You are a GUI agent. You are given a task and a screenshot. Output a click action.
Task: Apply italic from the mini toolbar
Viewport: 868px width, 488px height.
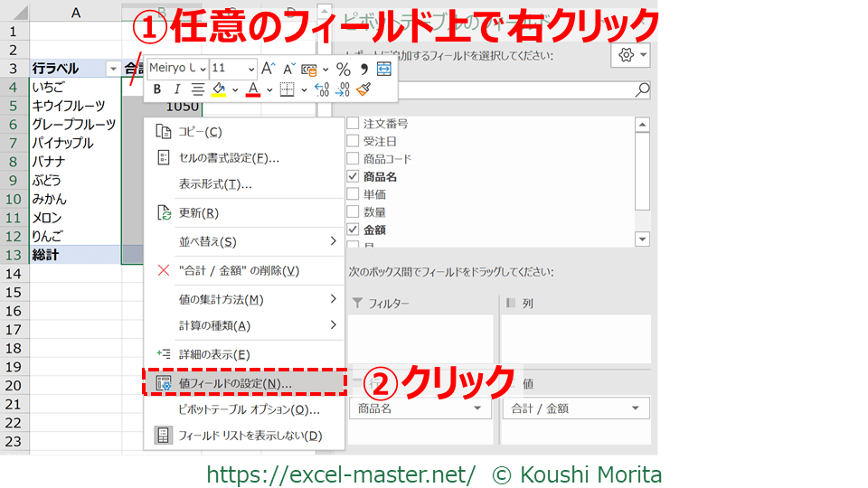click(x=176, y=89)
